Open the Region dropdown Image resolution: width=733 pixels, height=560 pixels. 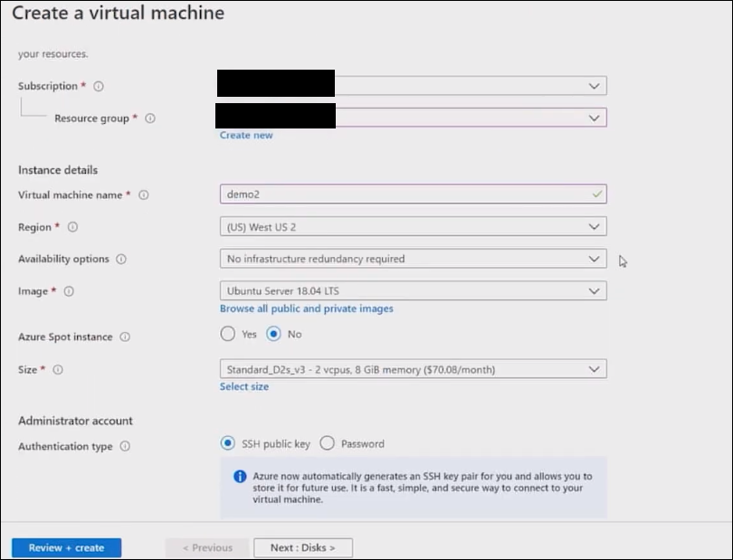pyautogui.click(x=413, y=226)
